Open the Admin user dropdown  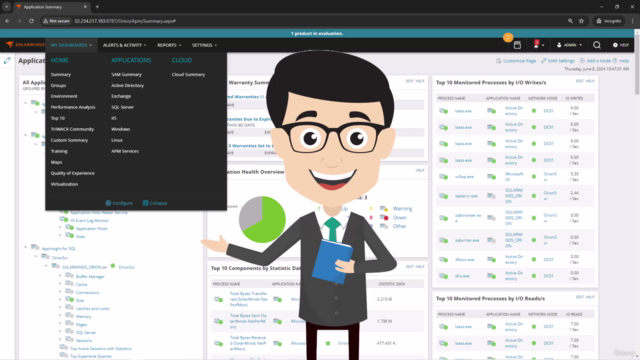(569, 45)
